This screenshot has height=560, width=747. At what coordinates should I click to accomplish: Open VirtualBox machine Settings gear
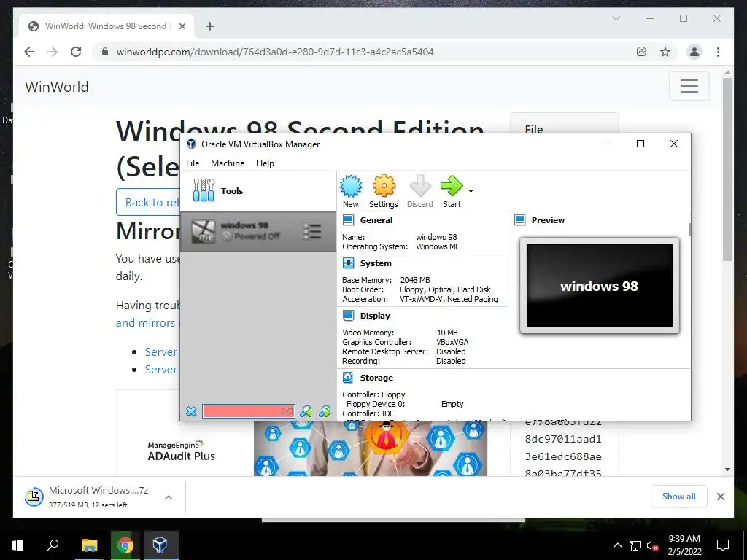coord(384,186)
